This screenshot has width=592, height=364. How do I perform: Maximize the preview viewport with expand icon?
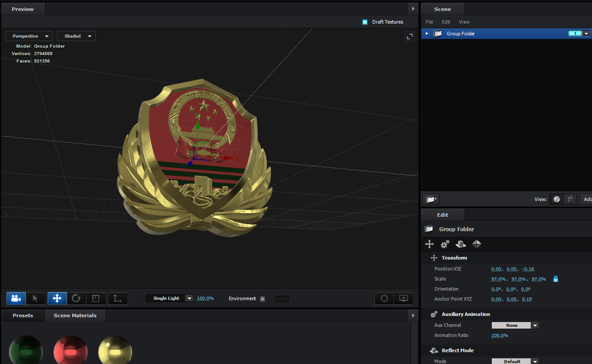[410, 37]
